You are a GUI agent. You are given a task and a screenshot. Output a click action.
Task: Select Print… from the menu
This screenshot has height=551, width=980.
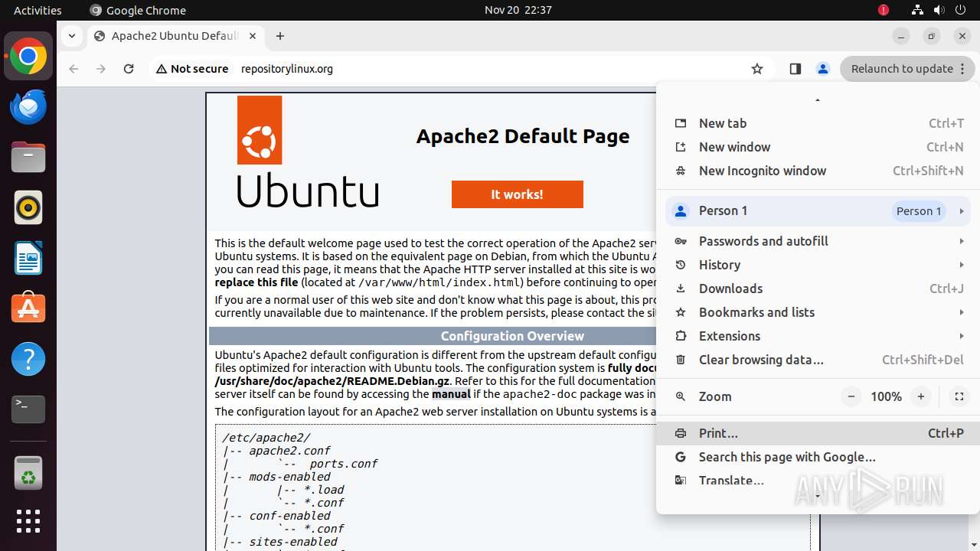tap(818, 433)
